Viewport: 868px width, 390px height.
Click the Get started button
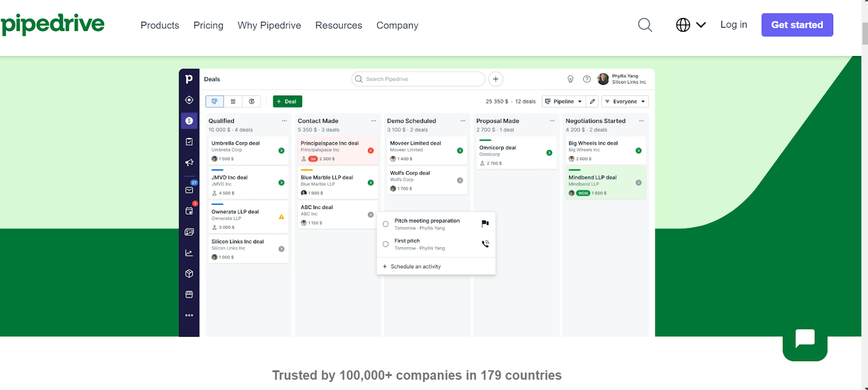click(797, 25)
